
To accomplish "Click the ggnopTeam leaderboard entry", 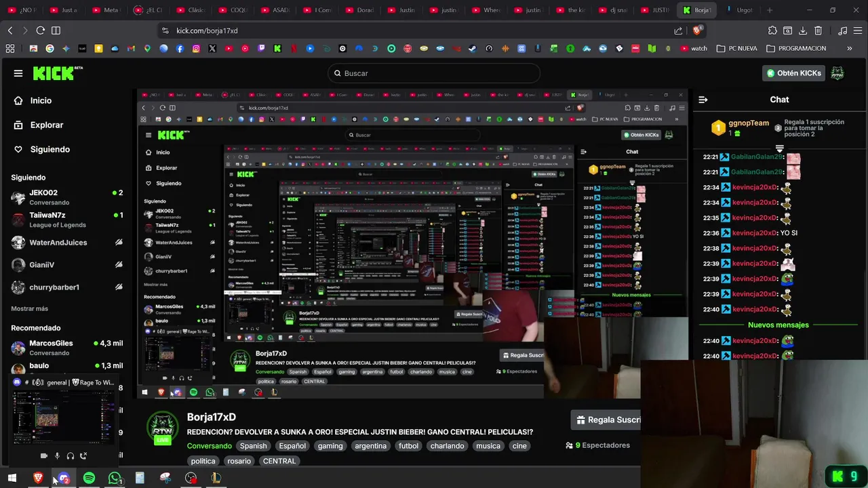I will click(x=740, y=127).
